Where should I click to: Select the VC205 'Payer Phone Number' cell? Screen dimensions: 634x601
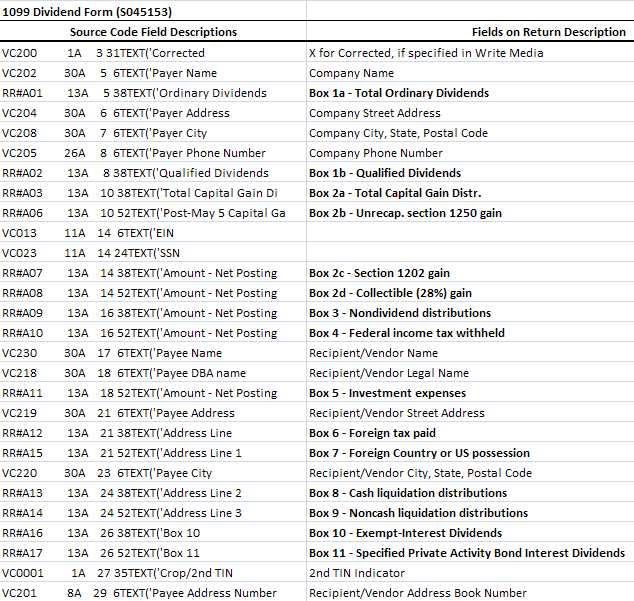pyautogui.click(x=153, y=153)
